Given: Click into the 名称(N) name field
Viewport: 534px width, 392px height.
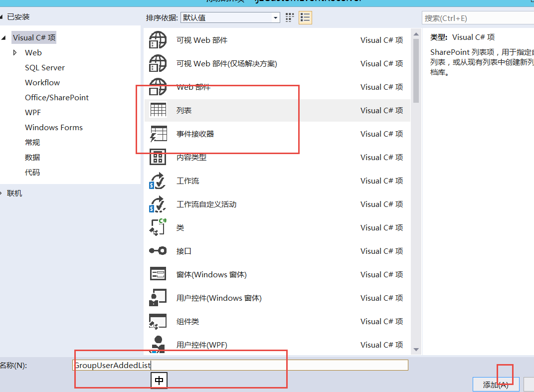Looking at the screenshot, I should point(240,365).
